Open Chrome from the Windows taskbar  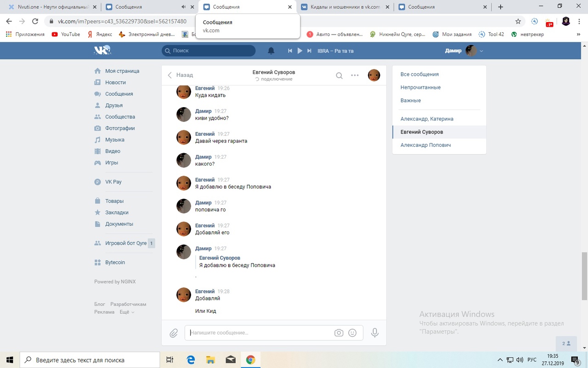click(x=250, y=360)
